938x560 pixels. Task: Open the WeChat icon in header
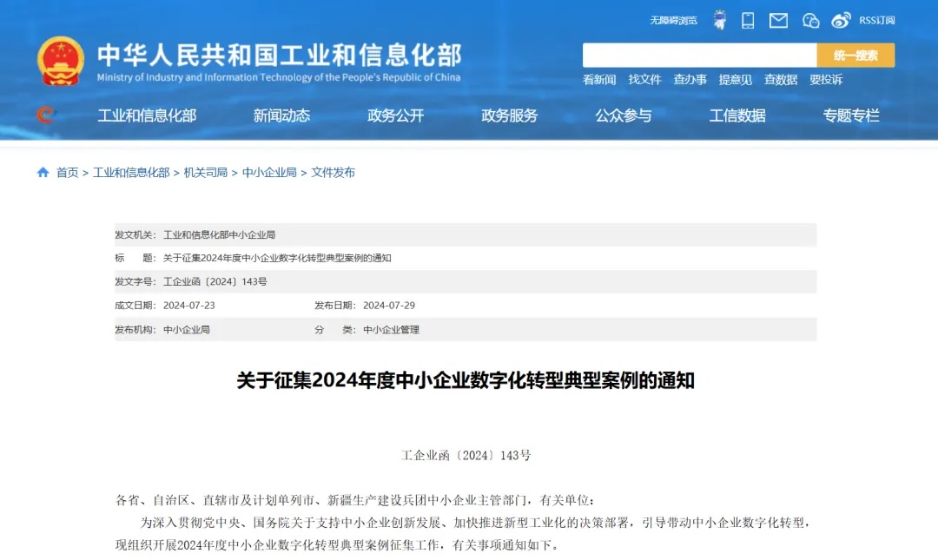coord(810,20)
